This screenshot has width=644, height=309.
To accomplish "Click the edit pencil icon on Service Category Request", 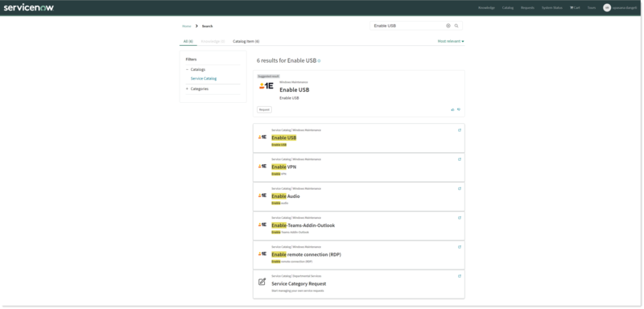I will point(262,282).
